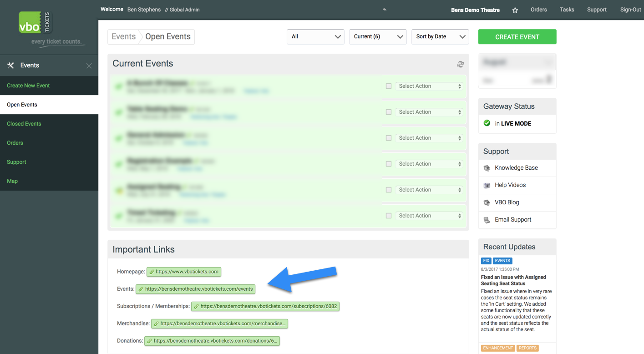
Task: Open the Sort by Date dropdown
Action: point(440,37)
